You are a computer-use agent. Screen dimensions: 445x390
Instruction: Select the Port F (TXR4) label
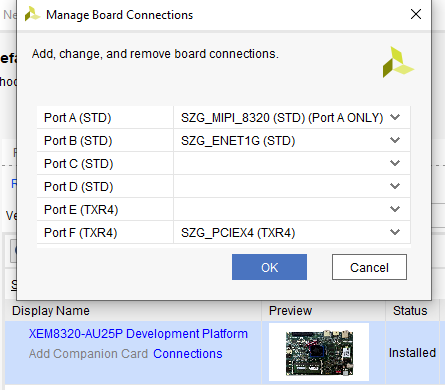coord(80,233)
